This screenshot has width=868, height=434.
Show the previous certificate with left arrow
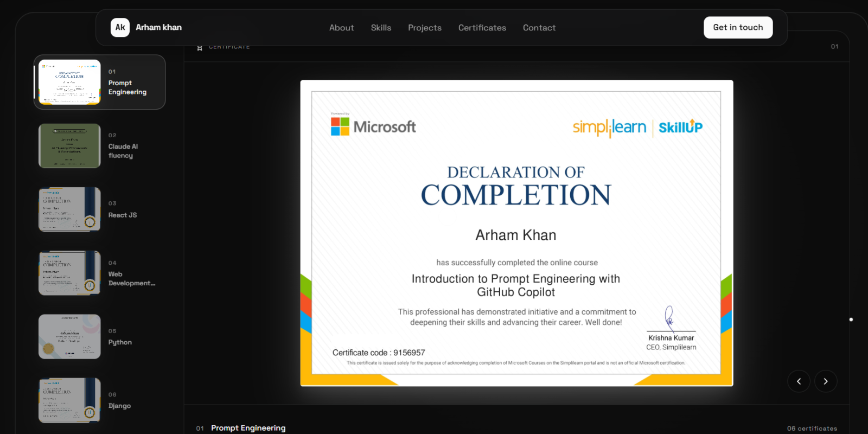click(x=799, y=381)
